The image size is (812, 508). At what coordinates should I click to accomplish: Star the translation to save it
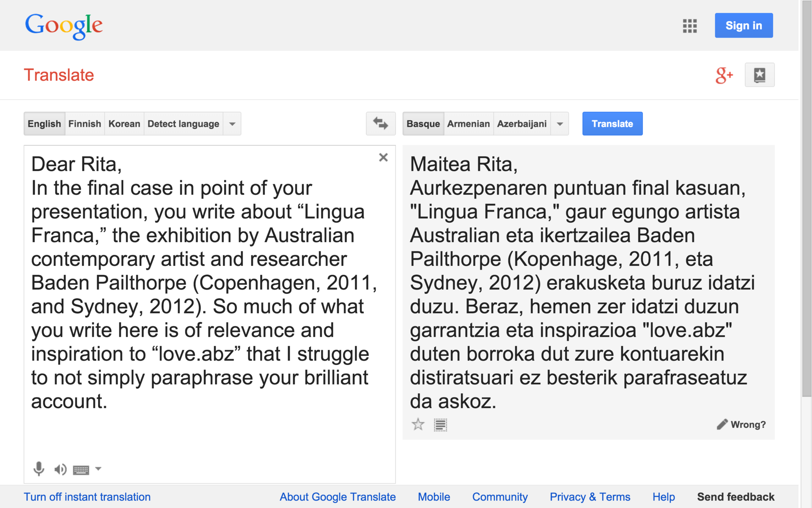(x=418, y=424)
